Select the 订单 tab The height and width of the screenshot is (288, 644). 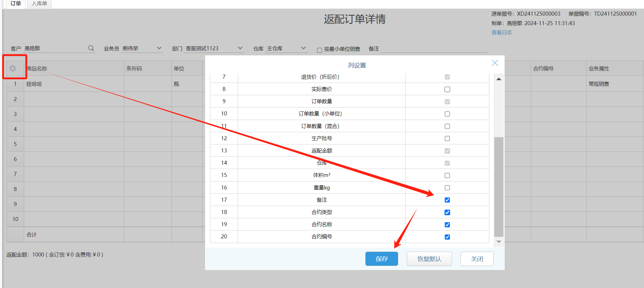(16, 4)
